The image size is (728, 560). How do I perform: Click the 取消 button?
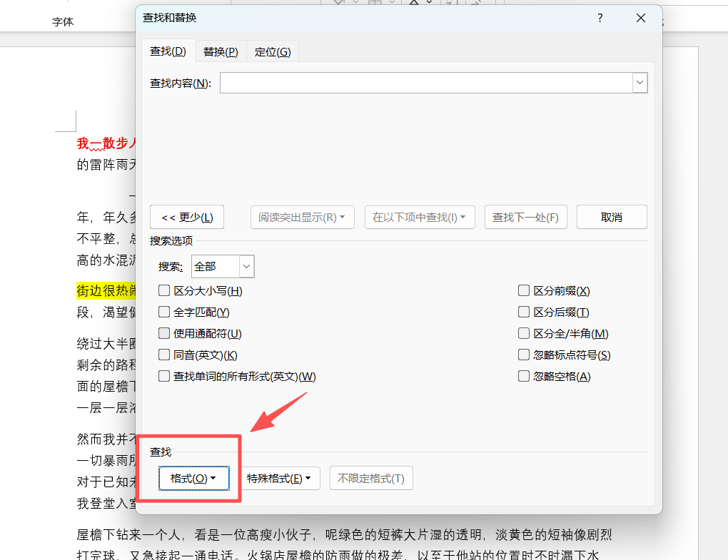click(x=611, y=217)
